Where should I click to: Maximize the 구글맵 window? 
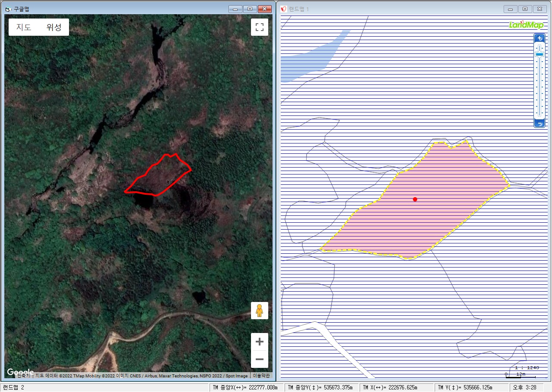[x=250, y=9]
